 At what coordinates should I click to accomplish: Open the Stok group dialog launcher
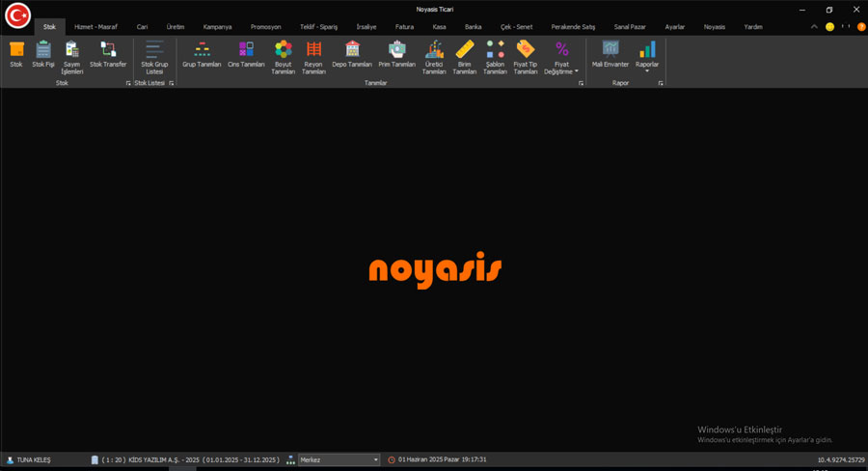click(128, 83)
